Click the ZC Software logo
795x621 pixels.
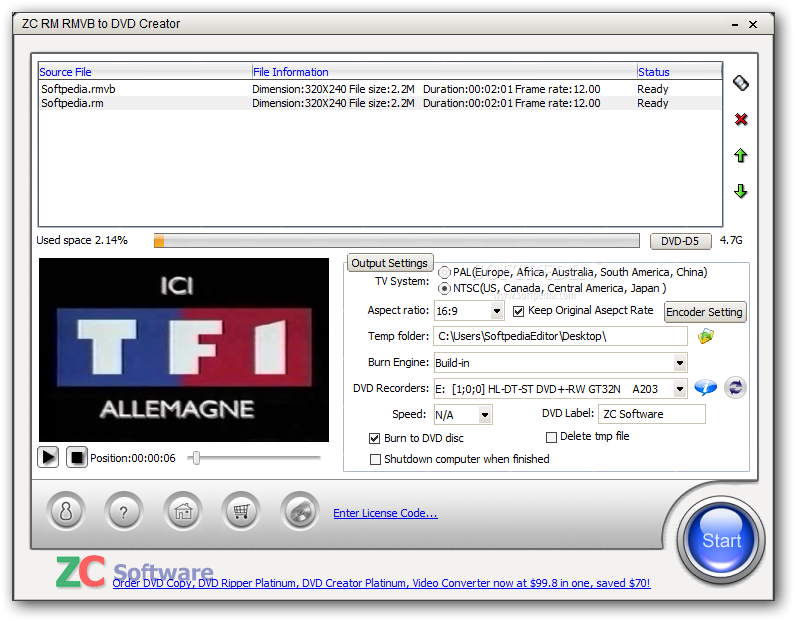(134, 572)
